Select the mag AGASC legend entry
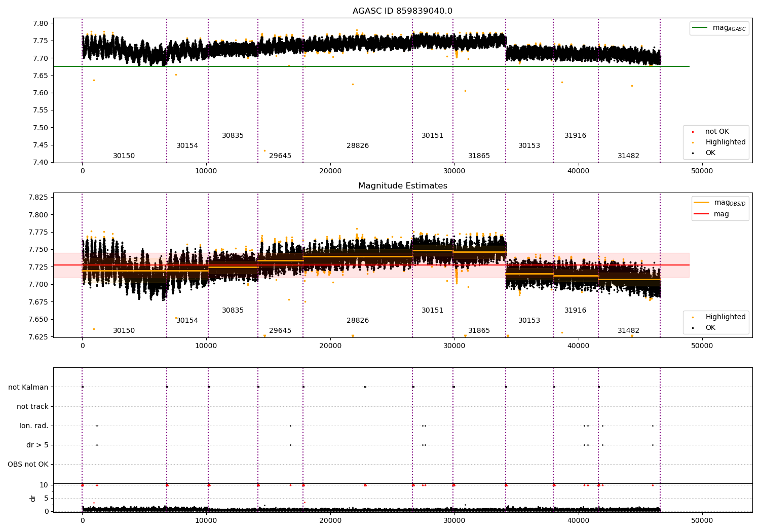This screenshot has height=532, width=760. point(719,28)
